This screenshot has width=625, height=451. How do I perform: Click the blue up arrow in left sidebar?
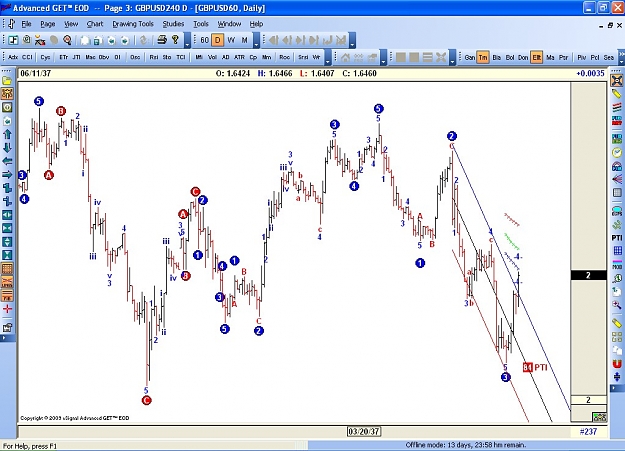(7, 134)
